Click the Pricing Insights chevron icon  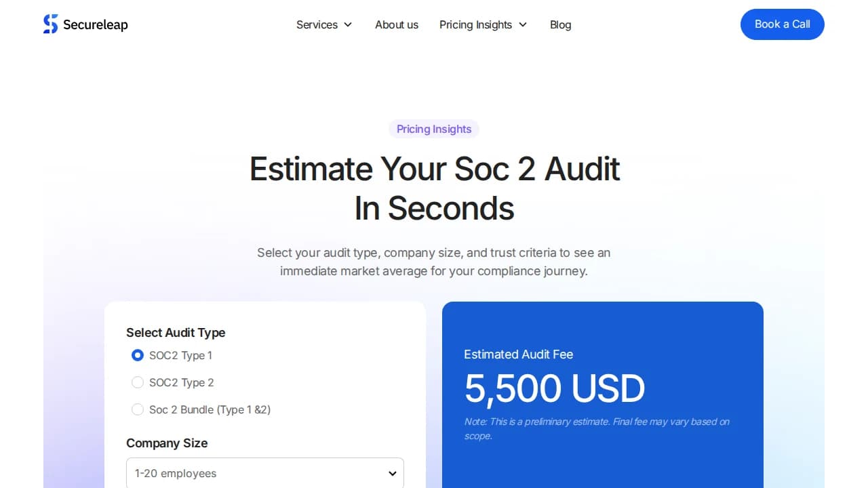[523, 24]
